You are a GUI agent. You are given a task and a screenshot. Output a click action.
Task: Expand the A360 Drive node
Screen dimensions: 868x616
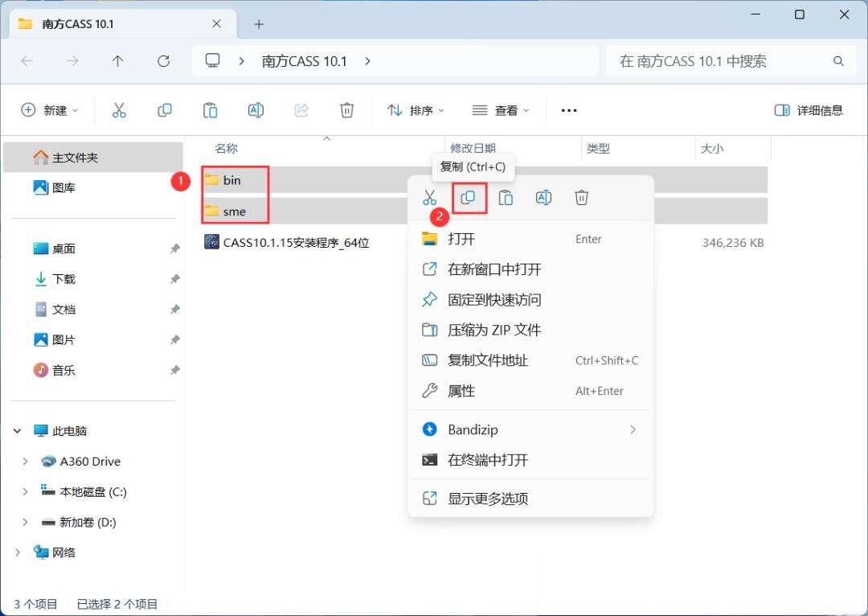tap(25, 462)
